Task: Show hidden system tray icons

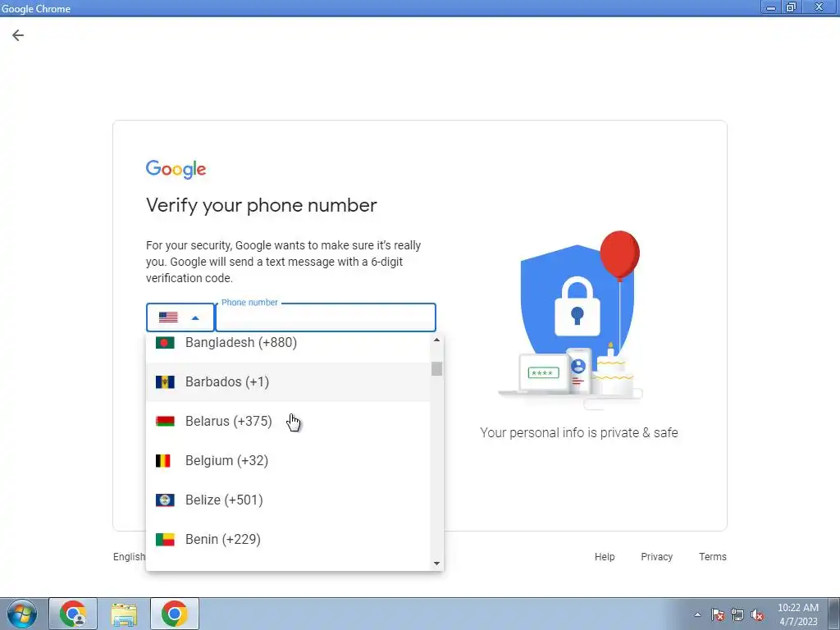Action: pos(697,614)
